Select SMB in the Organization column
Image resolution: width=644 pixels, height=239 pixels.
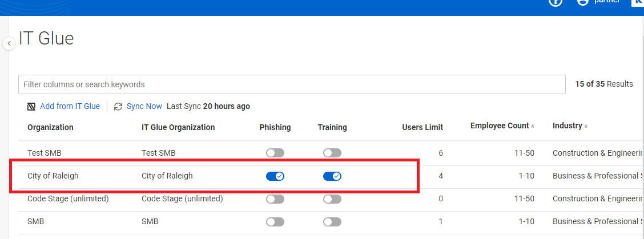pos(36,222)
